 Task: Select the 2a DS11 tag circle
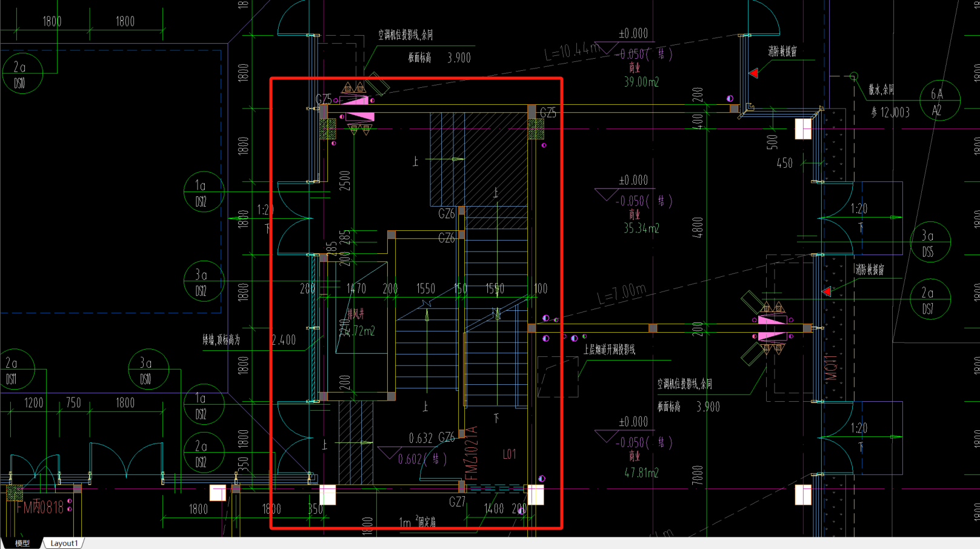pos(15,370)
